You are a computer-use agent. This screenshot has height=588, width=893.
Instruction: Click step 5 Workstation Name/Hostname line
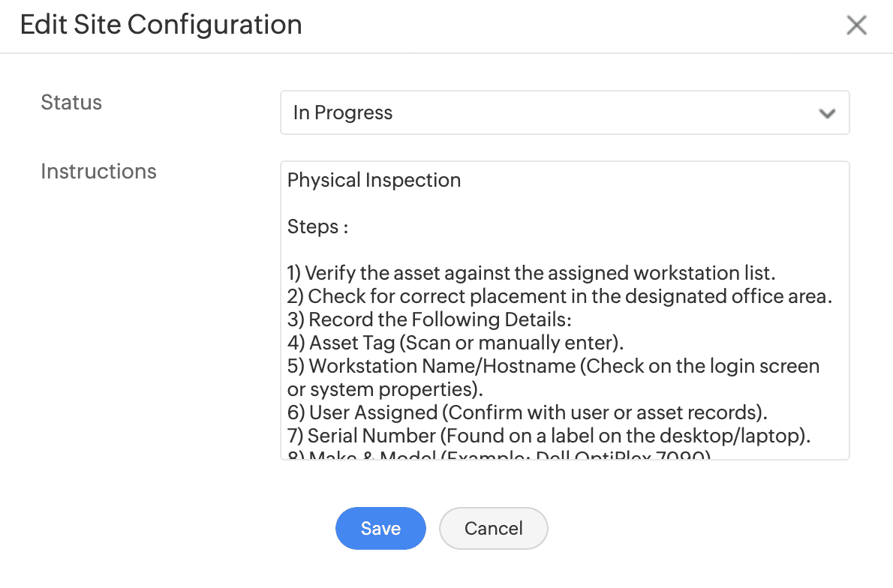click(x=553, y=367)
